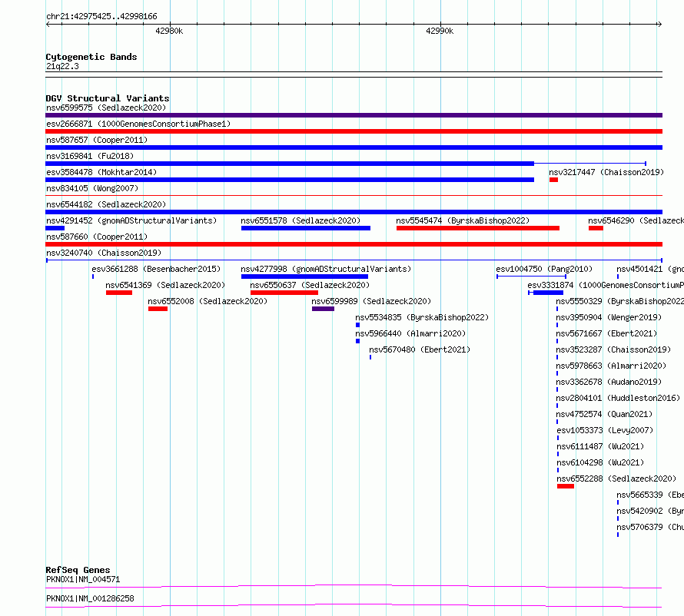Click nsv3217447 (Chaisson2019) label
684x616 pixels.
click(606, 172)
